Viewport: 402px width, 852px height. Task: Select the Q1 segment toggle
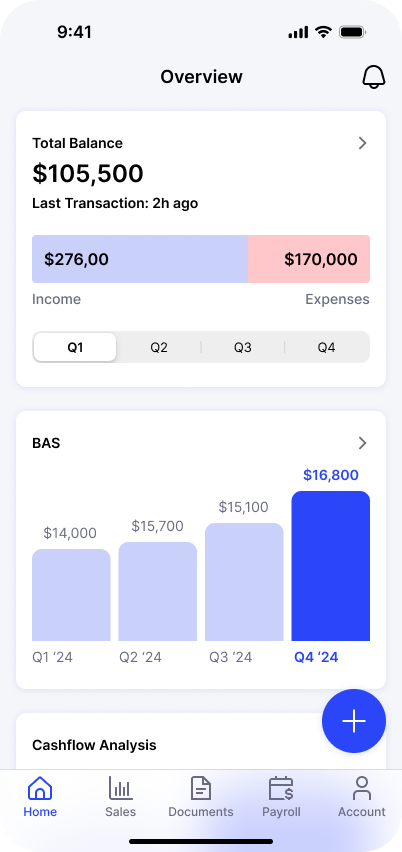pos(75,347)
